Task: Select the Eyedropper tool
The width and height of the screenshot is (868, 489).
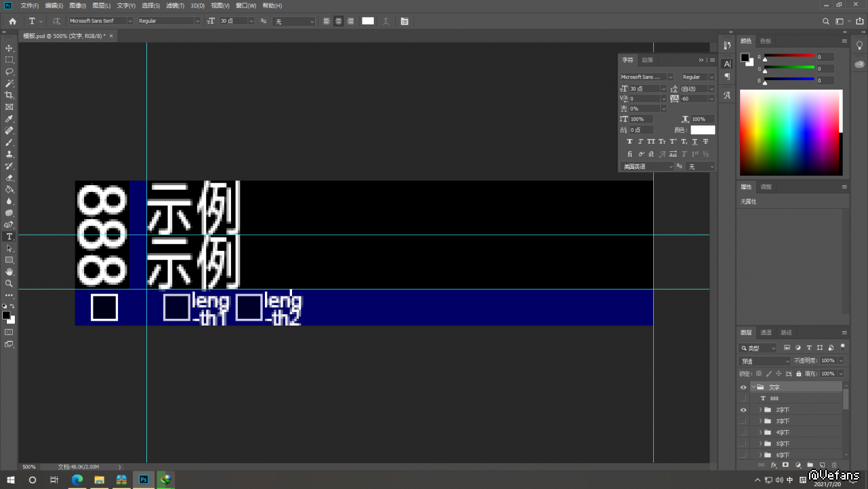Action: (9, 119)
